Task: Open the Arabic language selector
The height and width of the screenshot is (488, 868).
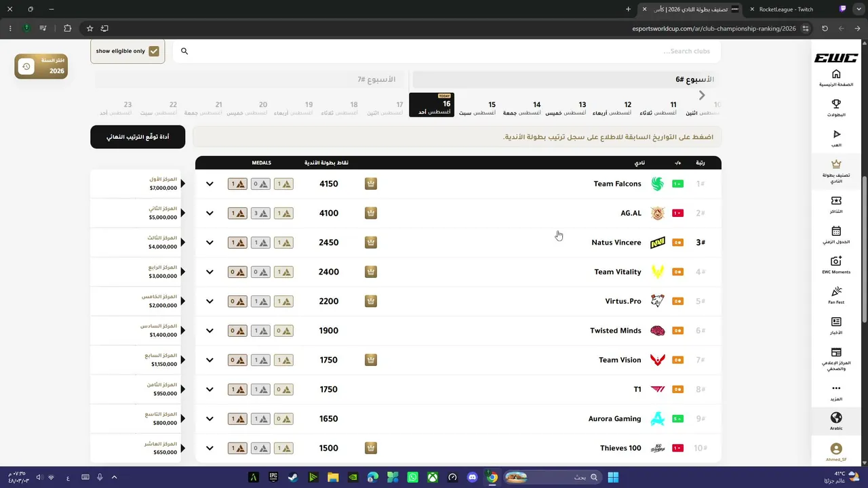Action: click(836, 421)
